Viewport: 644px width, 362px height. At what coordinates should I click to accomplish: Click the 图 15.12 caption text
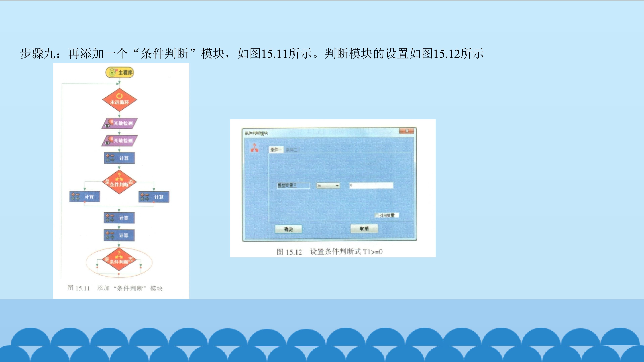330,252
